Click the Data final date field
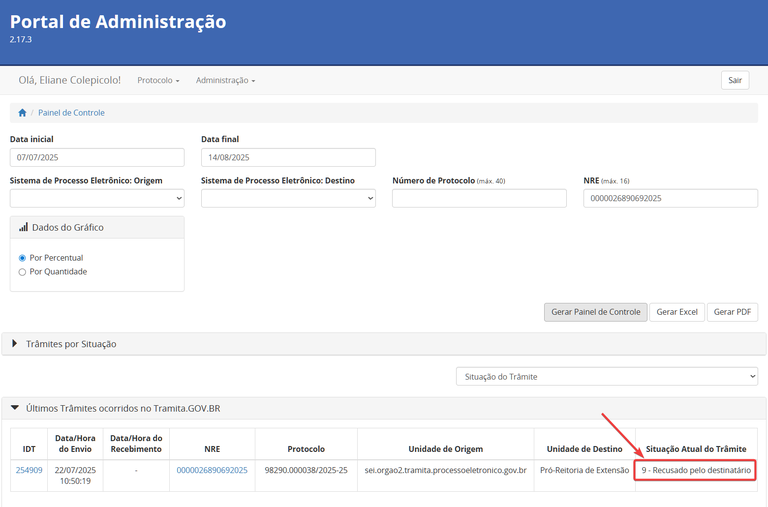Image resolution: width=768 pixels, height=507 pixels. (288, 157)
